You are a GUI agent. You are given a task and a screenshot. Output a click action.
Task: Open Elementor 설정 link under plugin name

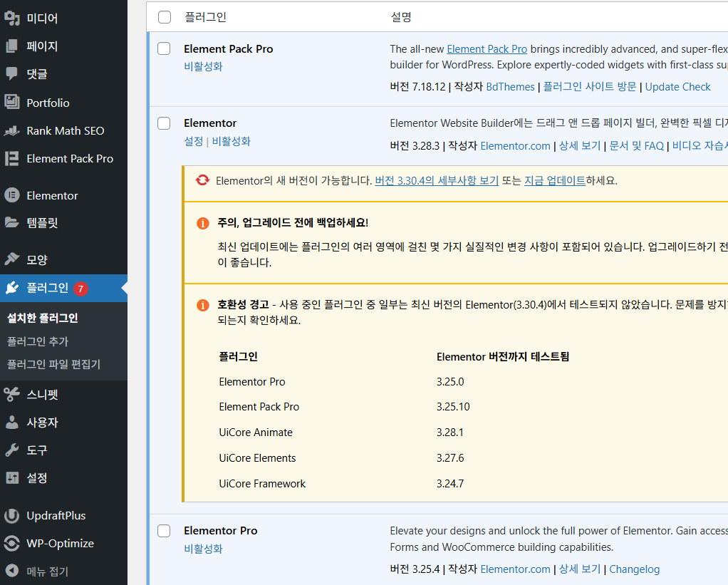click(194, 141)
